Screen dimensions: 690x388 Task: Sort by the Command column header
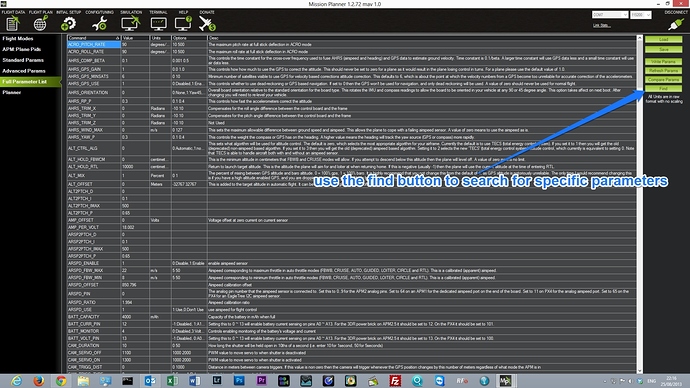(93, 38)
